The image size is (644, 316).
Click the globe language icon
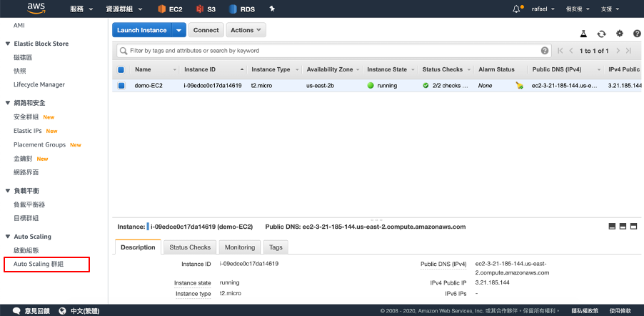click(x=63, y=311)
